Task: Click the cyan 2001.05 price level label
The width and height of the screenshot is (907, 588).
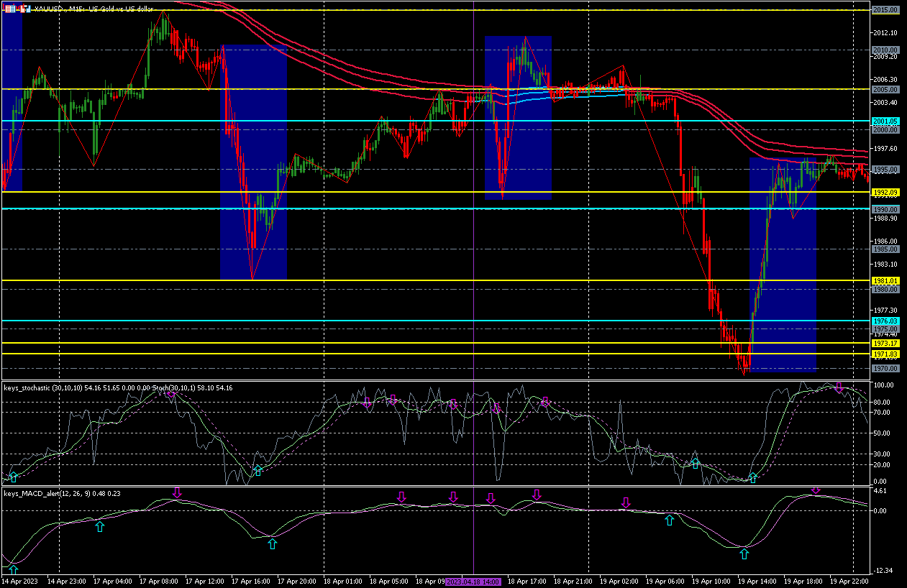Action: pos(885,121)
